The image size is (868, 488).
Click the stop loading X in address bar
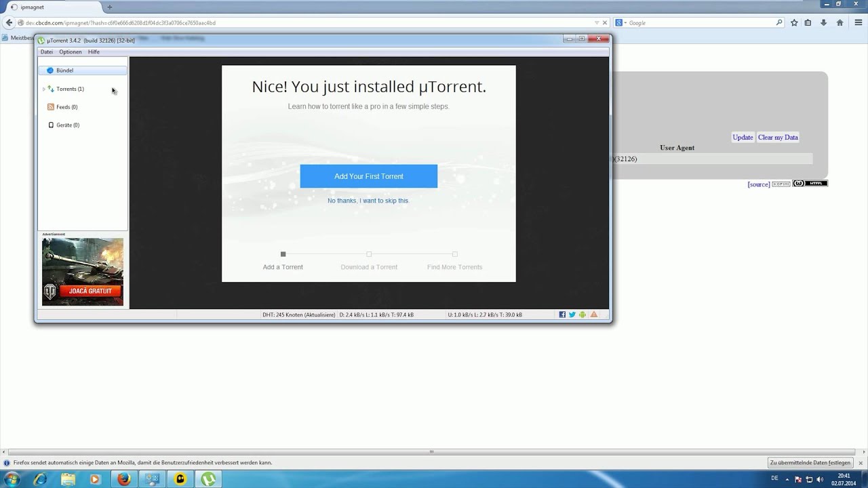pyautogui.click(x=605, y=23)
